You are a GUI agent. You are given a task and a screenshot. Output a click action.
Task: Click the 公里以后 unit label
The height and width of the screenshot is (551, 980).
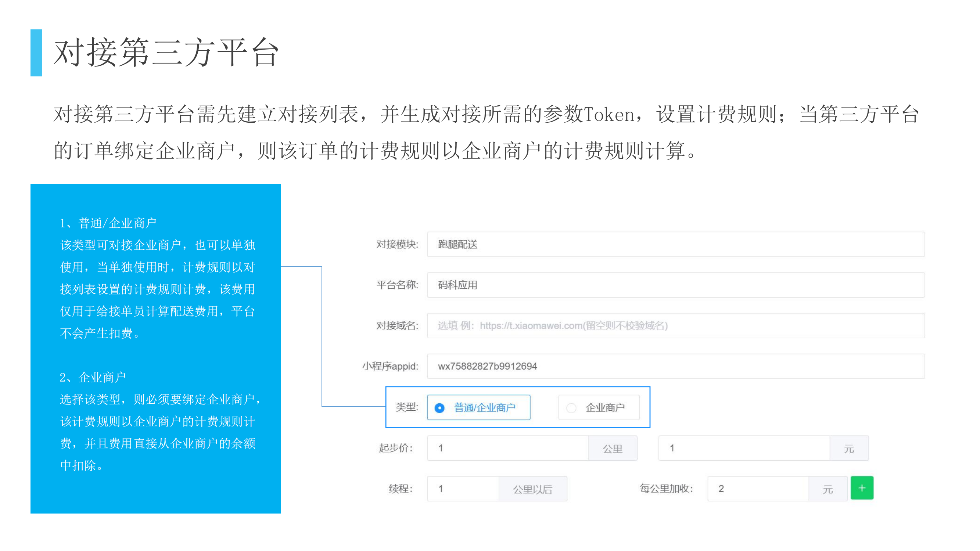click(x=532, y=489)
